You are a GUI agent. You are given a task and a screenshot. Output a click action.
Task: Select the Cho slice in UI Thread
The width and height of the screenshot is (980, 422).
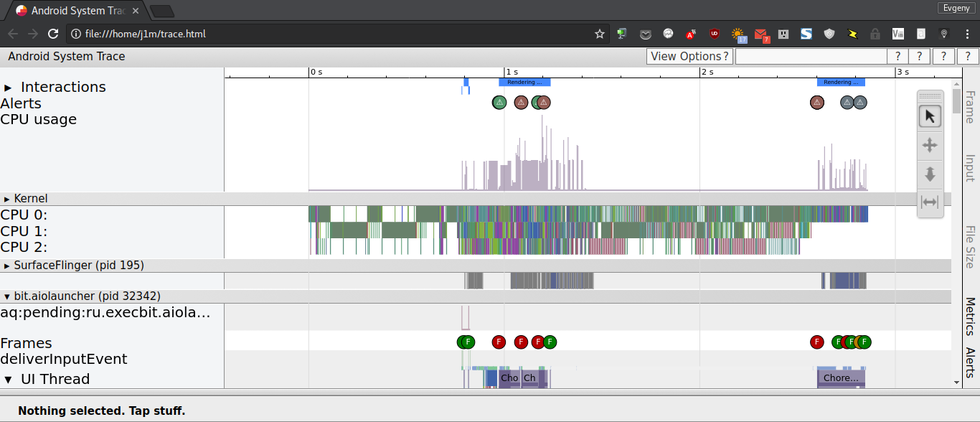click(509, 378)
